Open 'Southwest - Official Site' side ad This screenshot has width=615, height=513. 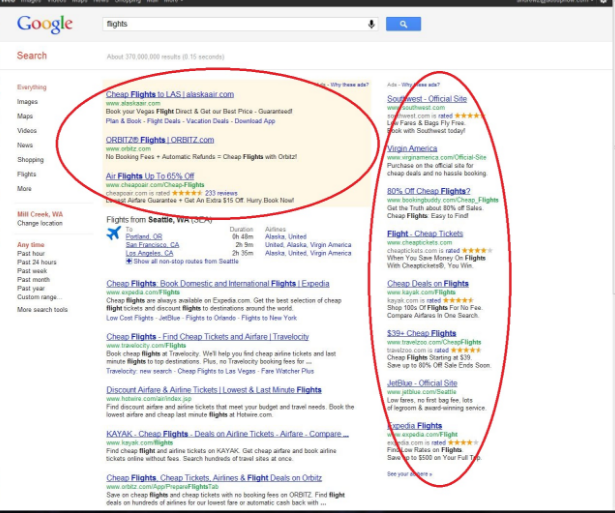coord(427,99)
